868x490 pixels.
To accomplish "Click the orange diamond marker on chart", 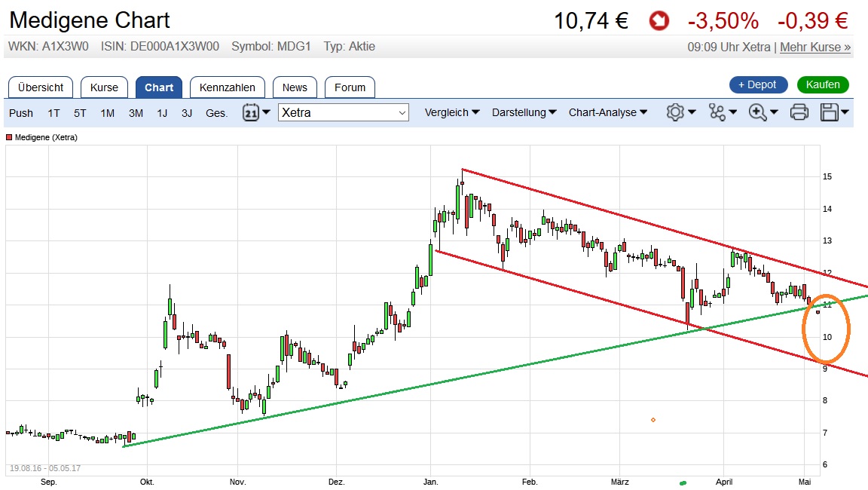I will click(653, 420).
